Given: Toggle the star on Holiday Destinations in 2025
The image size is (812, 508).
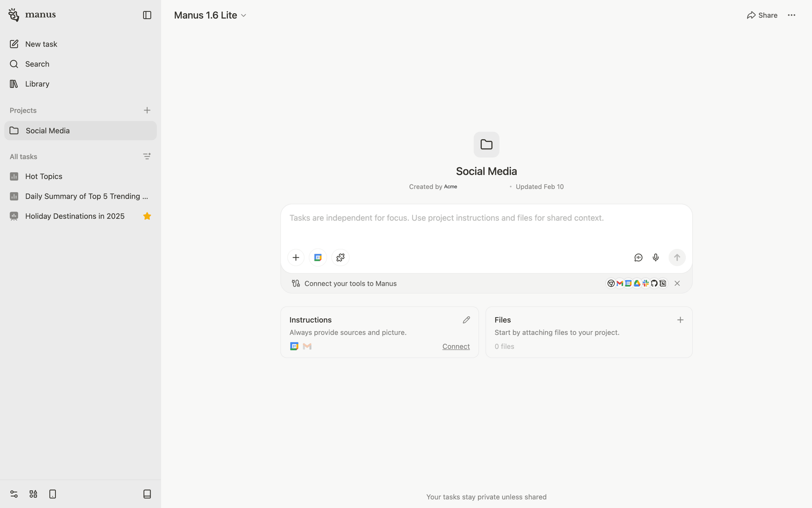Looking at the screenshot, I should coord(147,216).
